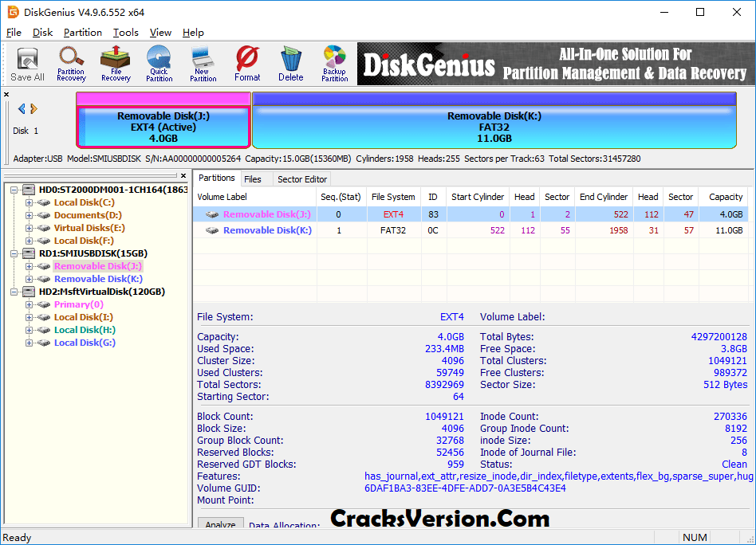
Task: Click the Local Disk(G:) drive icon in the tree
Action: [x=44, y=343]
